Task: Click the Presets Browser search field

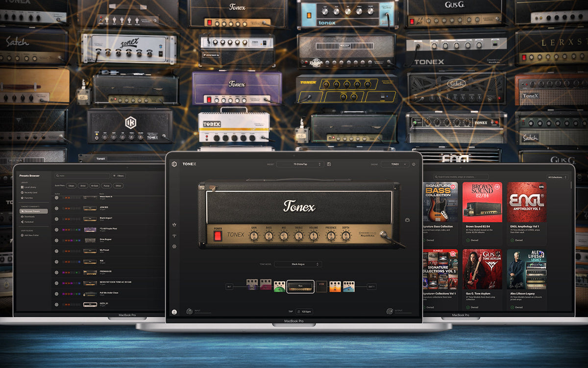Action: [82, 176]
